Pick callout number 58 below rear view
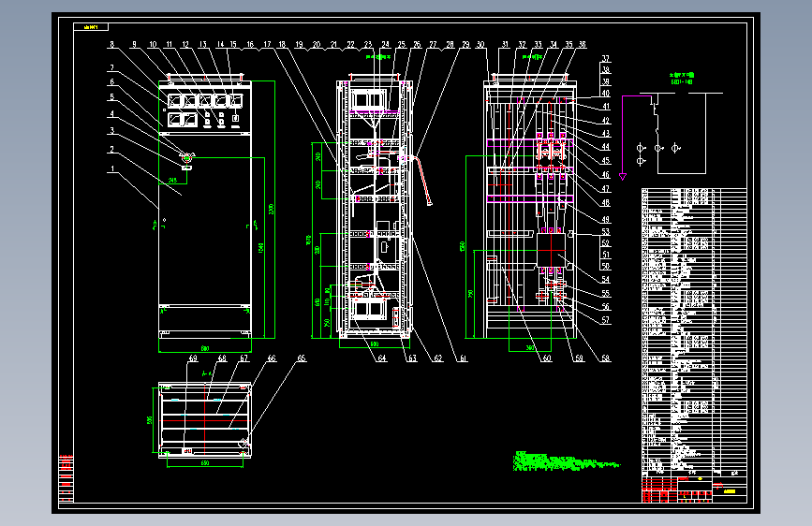This screenshot has height=526, width=812. click(x=605, y=358)
